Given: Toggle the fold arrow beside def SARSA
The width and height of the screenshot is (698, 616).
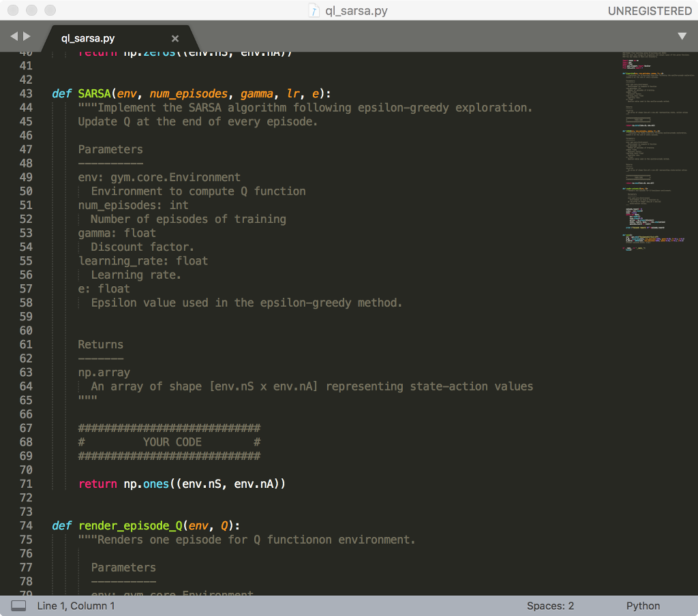Looking at the screenshot, I should pyautogui.click(x=42, y=93).
